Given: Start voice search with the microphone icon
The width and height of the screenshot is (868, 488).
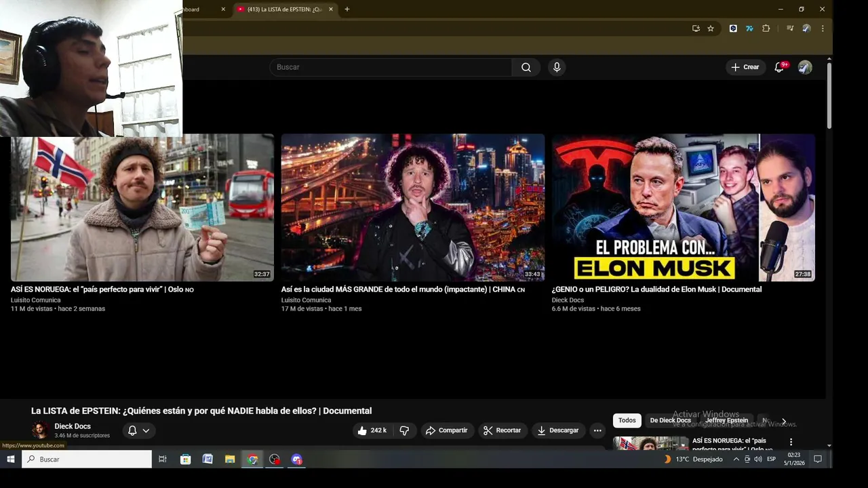Looking at the screenshot, I should [557, 67].
